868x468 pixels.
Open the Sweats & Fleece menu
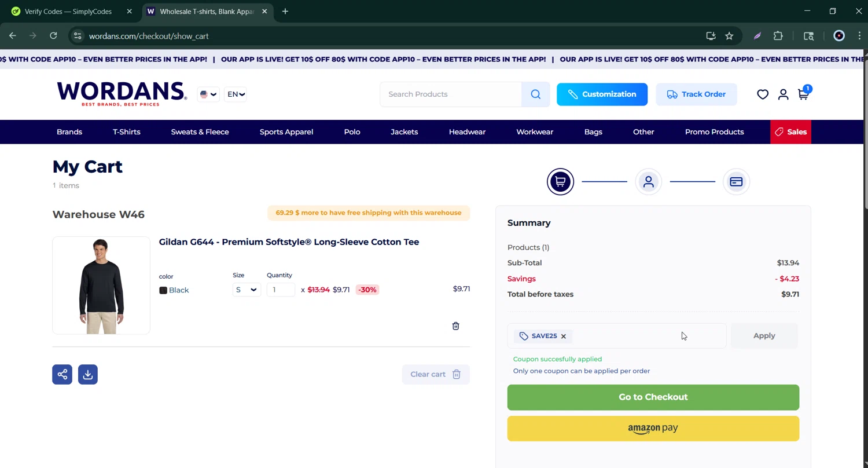tap(200, 132)
